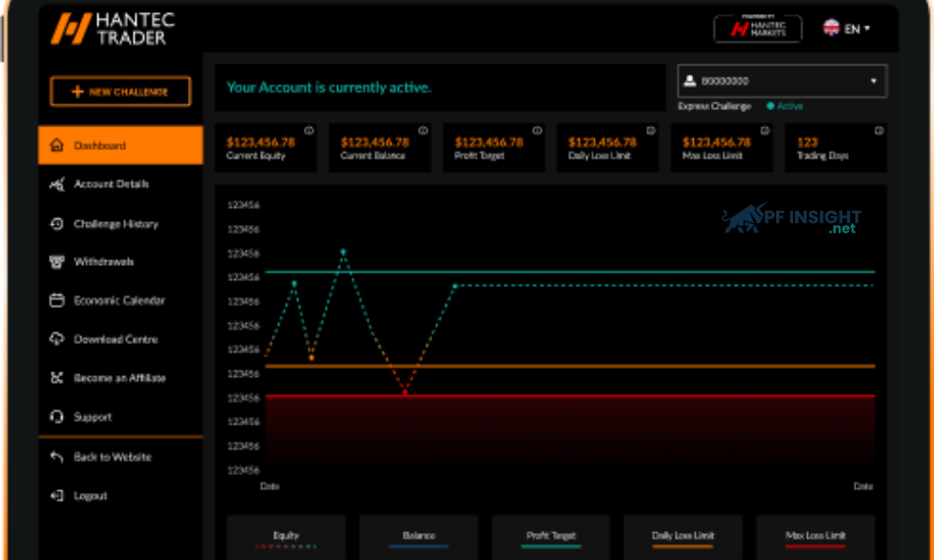
Task: Click the Daily Loss Limit card info icon
Action: pyautogui.click(x=651, y=131)
